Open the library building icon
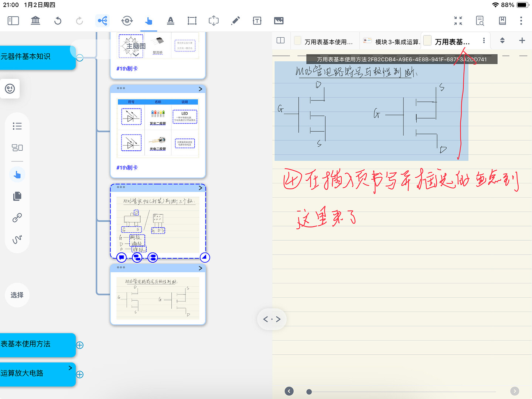This screenshot has height=399, width=532. point(35,21)
